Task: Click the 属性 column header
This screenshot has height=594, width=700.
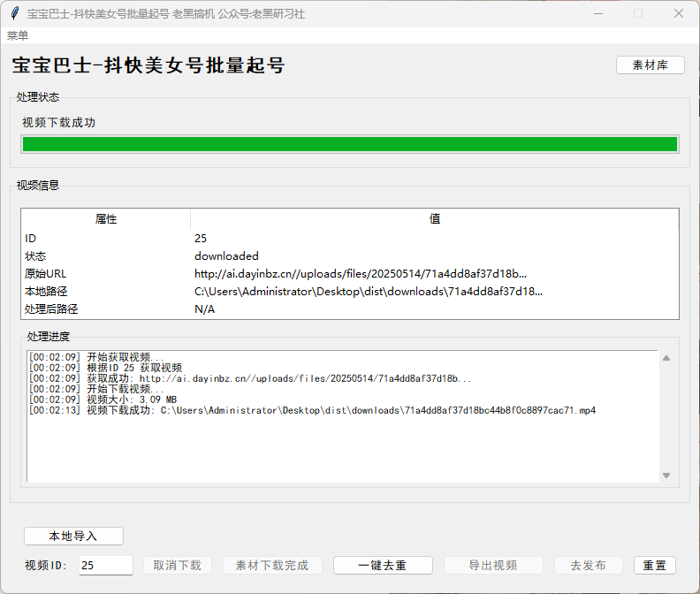Action: click(x=106, y=219)
